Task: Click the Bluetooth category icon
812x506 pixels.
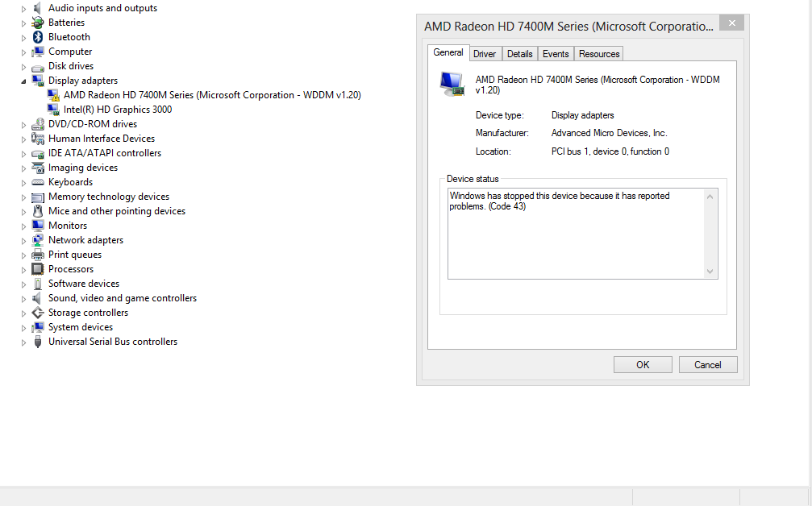Action: pyautogui.click(x=37, y=37)
